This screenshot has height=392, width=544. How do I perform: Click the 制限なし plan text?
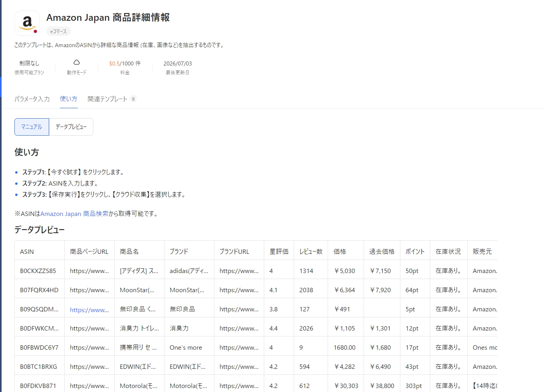click(29, 63)
